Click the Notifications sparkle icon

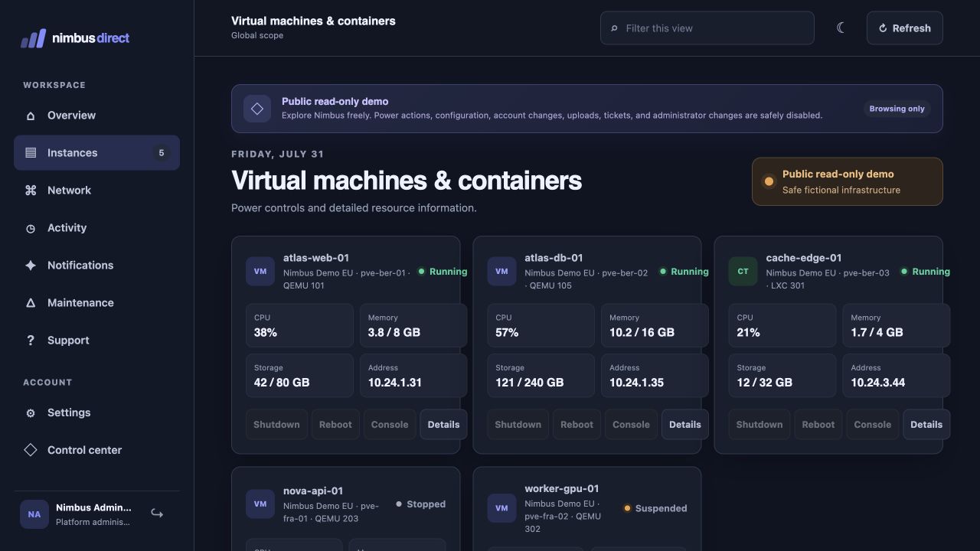(x=31, y=266)
